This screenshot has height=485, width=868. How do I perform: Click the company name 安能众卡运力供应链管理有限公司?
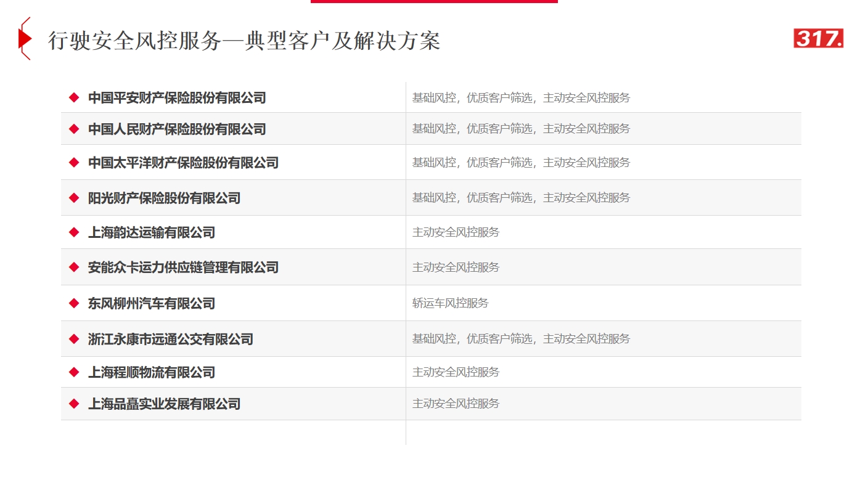point(183,267)
